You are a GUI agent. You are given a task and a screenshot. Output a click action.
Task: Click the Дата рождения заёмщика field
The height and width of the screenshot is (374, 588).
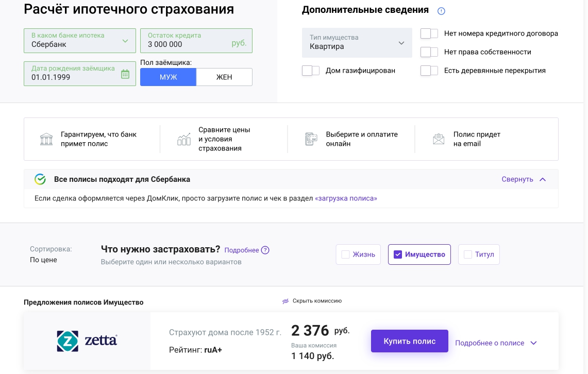click(x=80, y=74)
